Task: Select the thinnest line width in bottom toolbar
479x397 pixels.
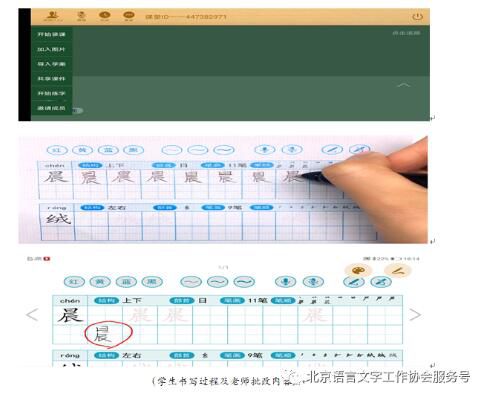Action: pyautogui.click(x=191, y=282)
